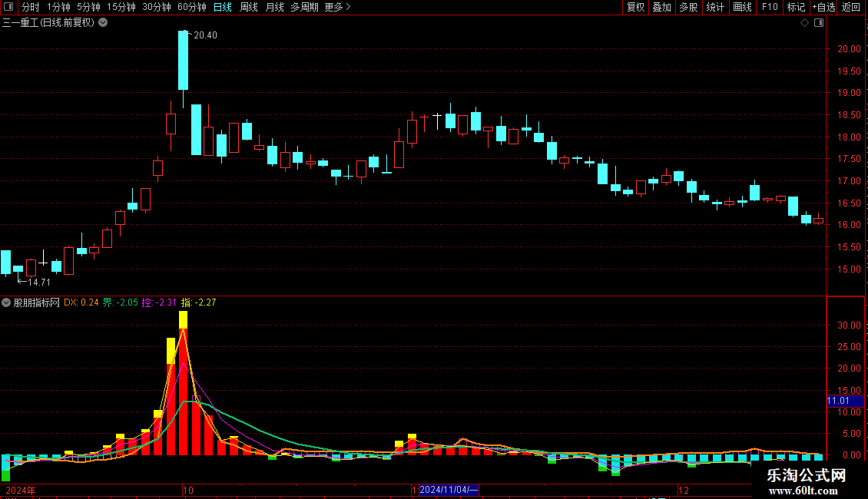Click the 20.40 high price label

tap(205, 35)
